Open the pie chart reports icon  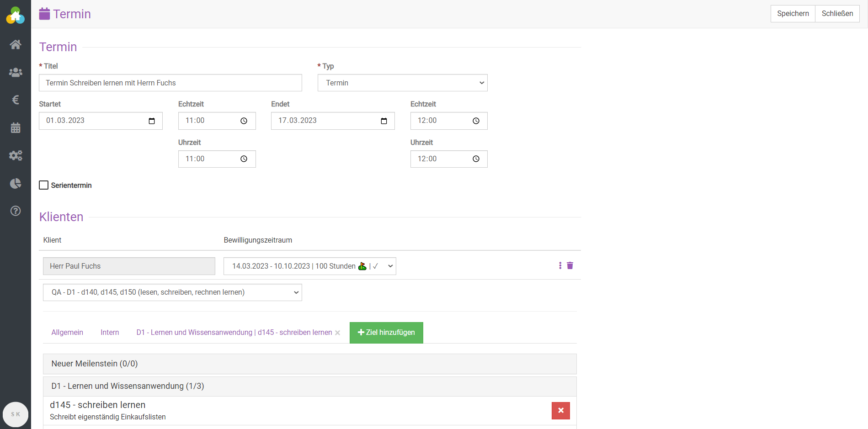click(16, 183)
